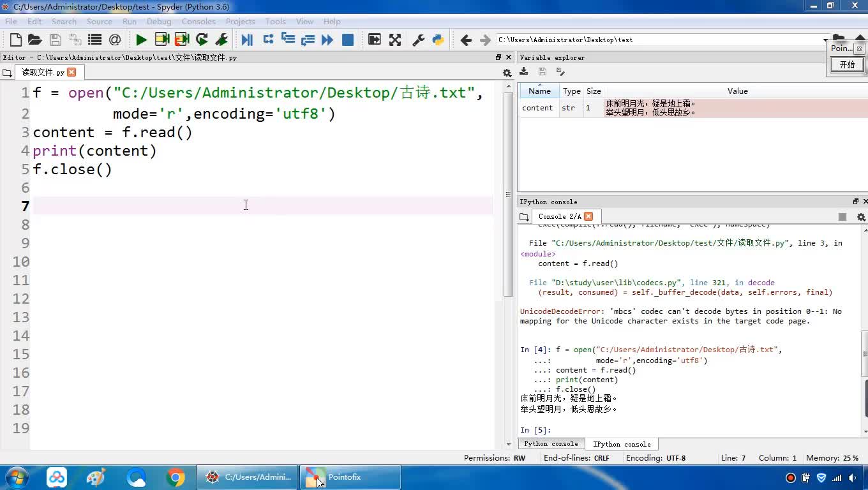Click the Debug file icon

pos(247,40)
